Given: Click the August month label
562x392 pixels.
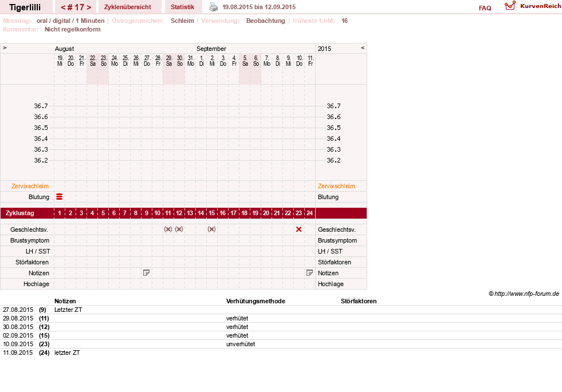Looking at the screenshot, I should coord(65,49).
